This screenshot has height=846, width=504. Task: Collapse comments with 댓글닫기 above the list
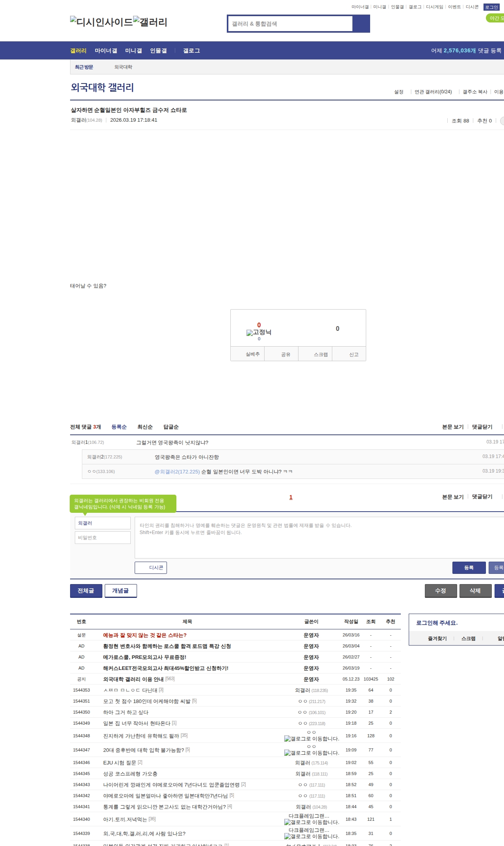click(x=482, y=427)
